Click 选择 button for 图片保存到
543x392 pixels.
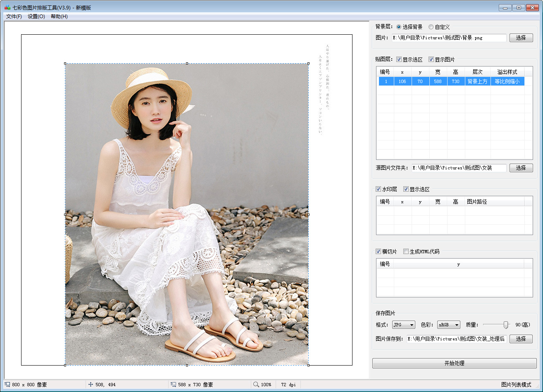pyautogui.click(x=521, y=339)
